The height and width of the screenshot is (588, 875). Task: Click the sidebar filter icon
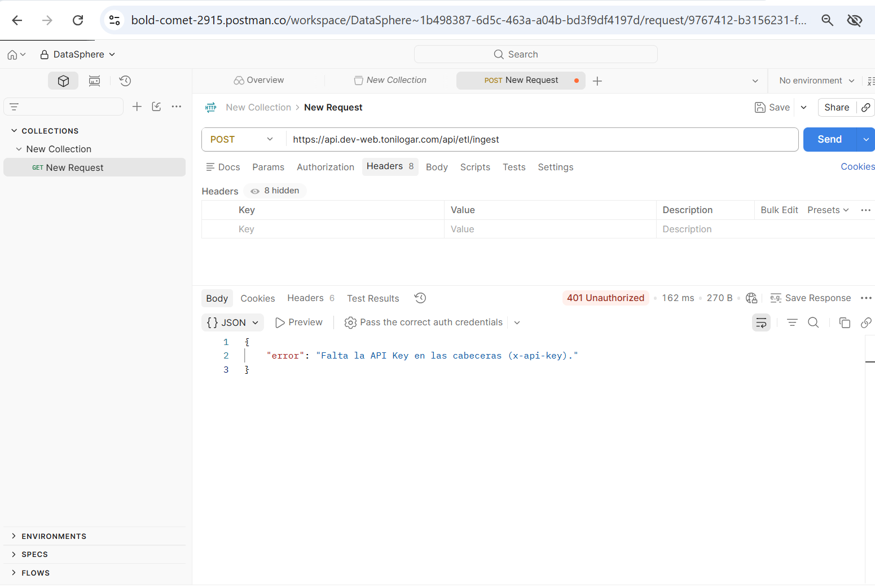[15, 107]
